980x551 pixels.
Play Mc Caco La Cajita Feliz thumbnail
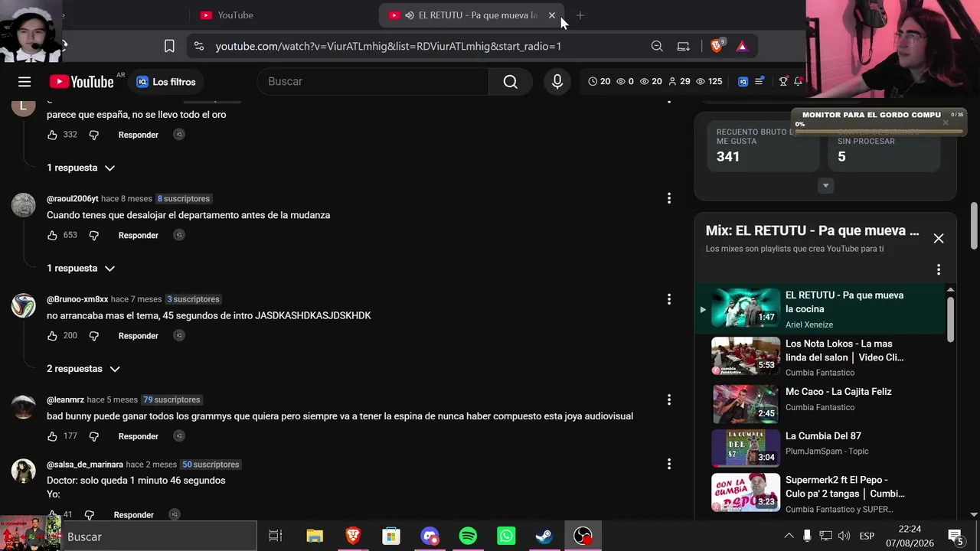(746, 404)
